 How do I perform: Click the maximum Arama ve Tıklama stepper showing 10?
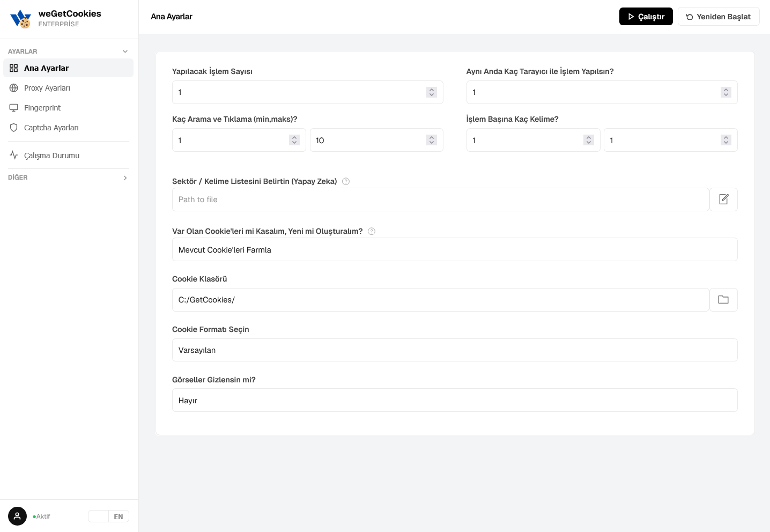point(432,140)
